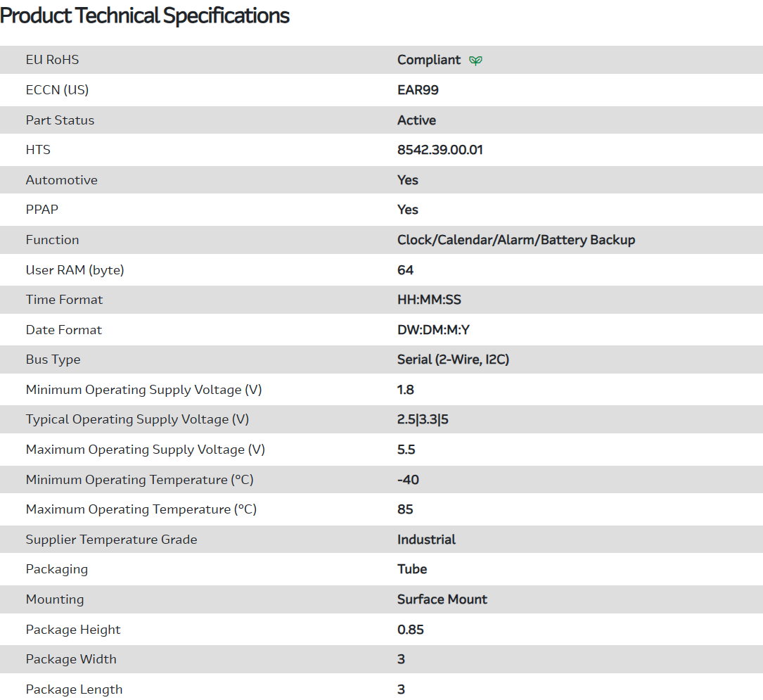
Task: Click the Maximum Operating Temperature label
Action: pos(141,509)
